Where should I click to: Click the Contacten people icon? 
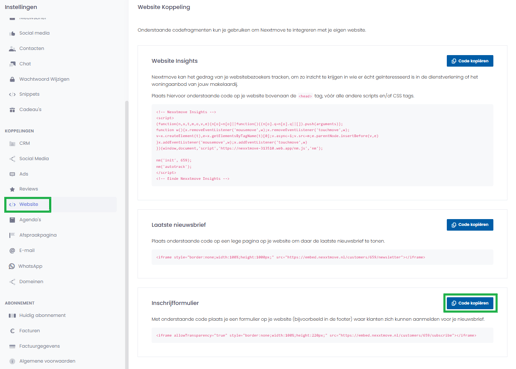12,49
